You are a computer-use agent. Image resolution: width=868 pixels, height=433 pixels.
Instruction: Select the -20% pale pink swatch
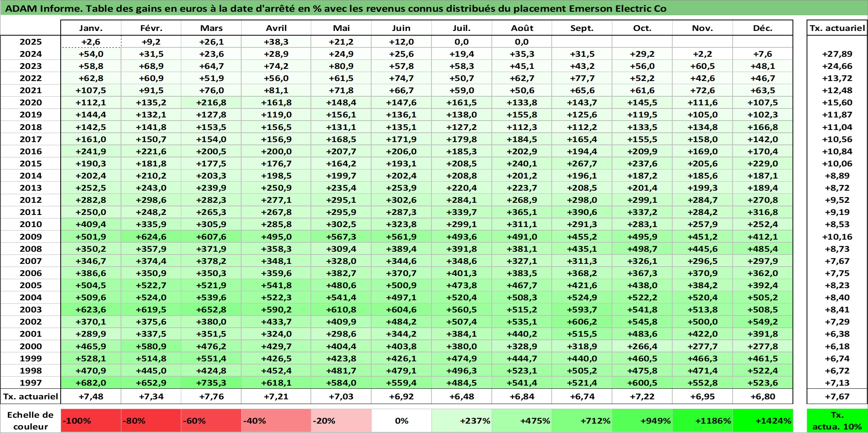[341, 421]
